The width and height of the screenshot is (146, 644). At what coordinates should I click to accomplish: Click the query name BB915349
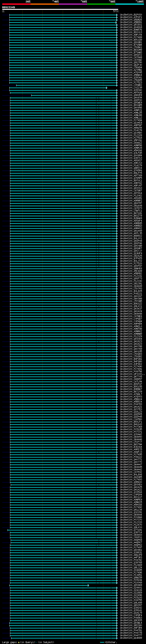click(8, 7)
